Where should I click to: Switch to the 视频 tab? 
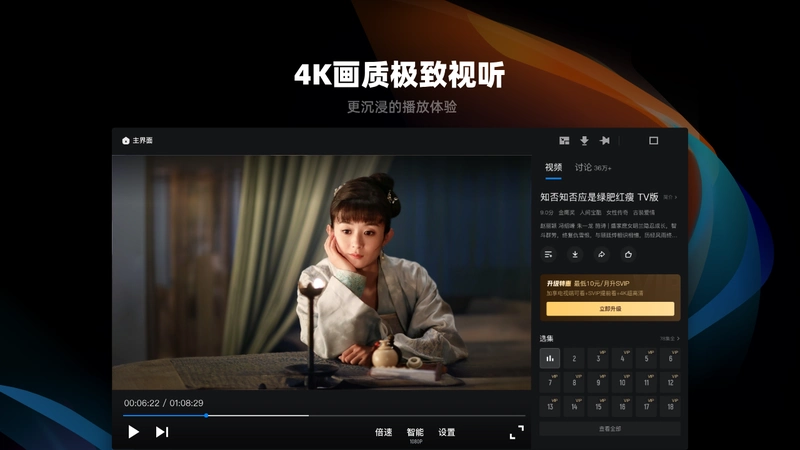[x=553, y=167]
